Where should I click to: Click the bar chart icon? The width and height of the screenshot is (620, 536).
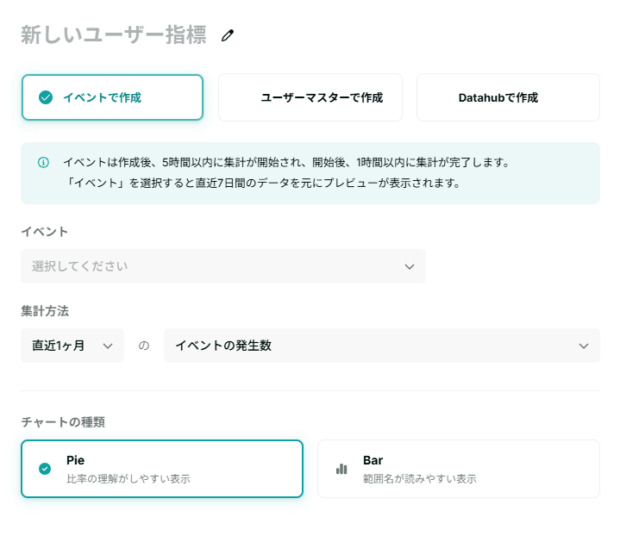(342, 468)
